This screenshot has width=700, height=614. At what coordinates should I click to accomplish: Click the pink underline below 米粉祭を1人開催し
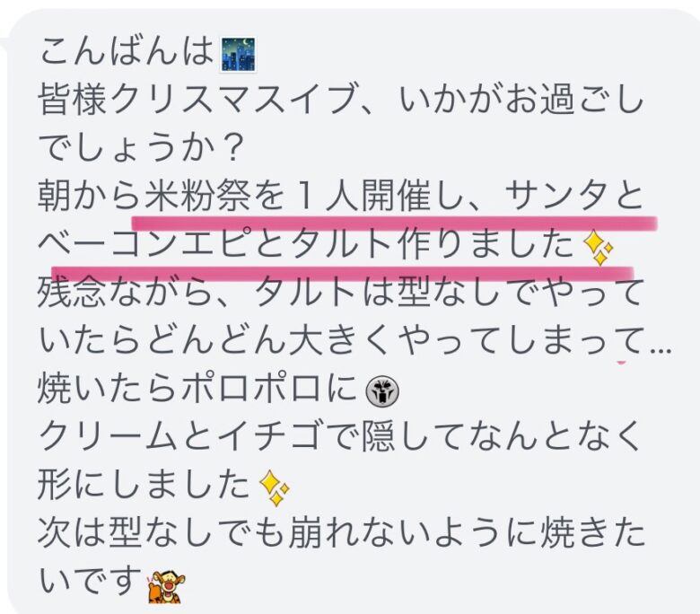395,222
